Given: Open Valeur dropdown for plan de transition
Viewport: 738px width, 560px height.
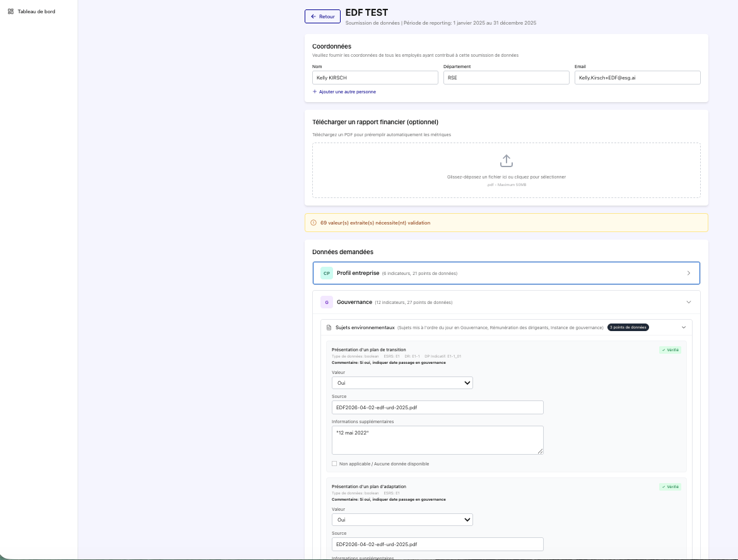Looking at the screenshot, I should tap(402, 383).
